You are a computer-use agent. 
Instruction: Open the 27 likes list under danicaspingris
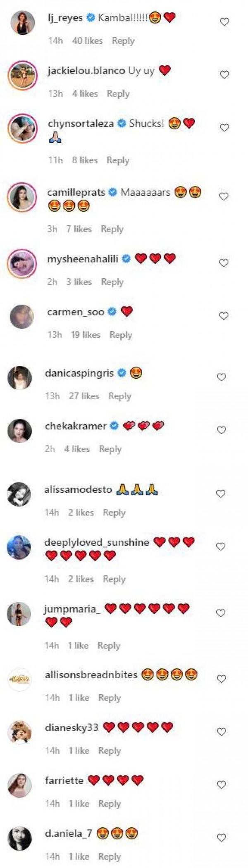tap(84, 396)
